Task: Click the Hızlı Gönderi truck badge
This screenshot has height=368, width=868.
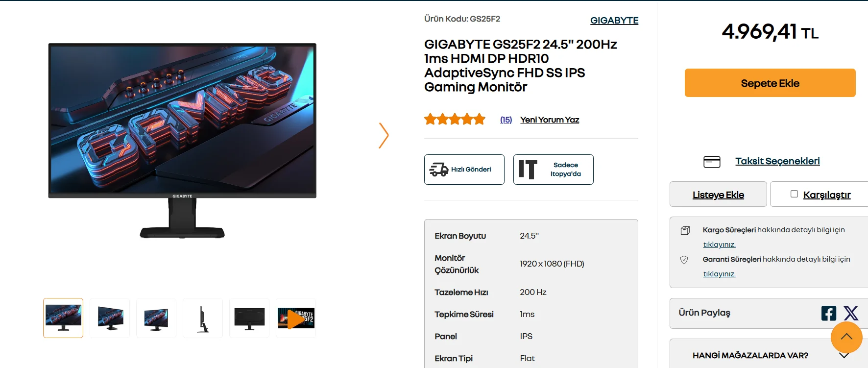Action: tap(464, 170)
